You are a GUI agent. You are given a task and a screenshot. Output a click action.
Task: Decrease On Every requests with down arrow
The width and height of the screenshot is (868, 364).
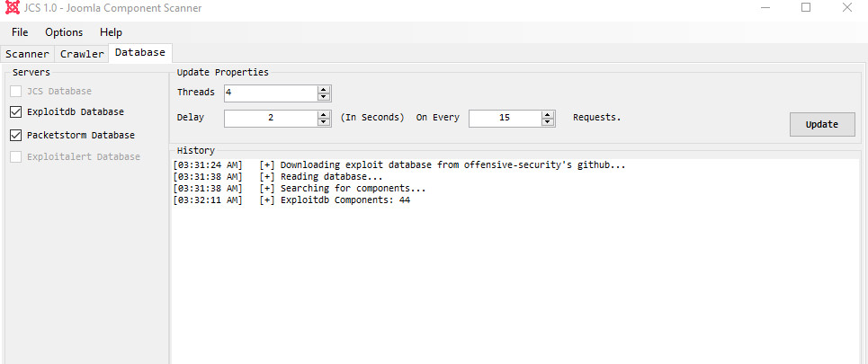(x=548, y=121)
